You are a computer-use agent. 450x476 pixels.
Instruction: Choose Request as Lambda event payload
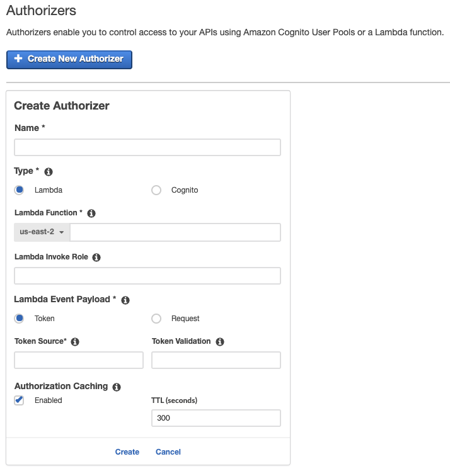pos(156,319)
